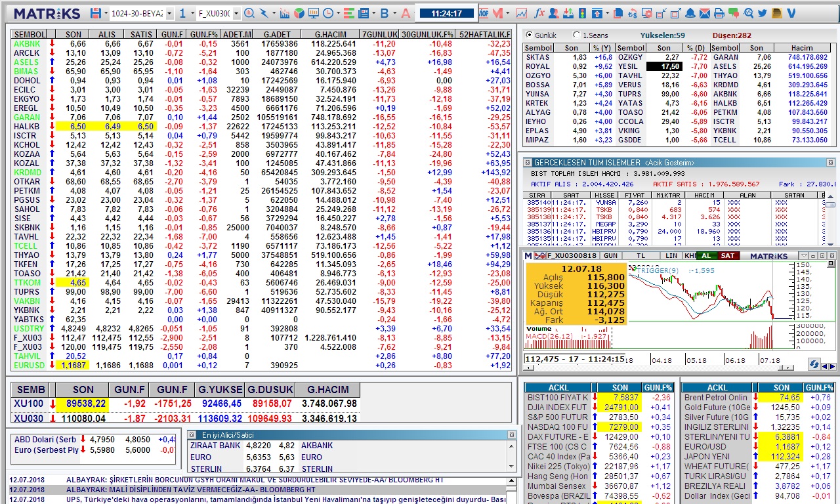
Task: Open ALBAYRAK: MALİ DİSİPLİNDEN TAVİZ headline
Action: tap(191, 490)
